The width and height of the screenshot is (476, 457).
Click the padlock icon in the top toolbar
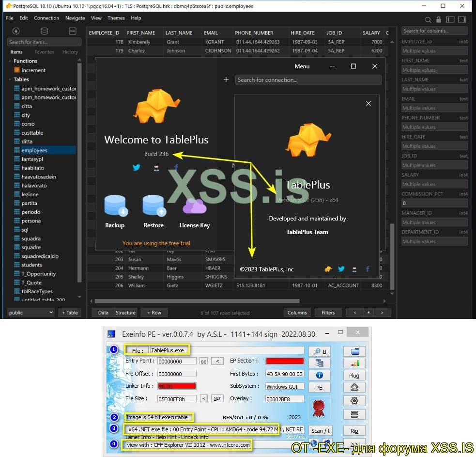[x=438, y=19]
